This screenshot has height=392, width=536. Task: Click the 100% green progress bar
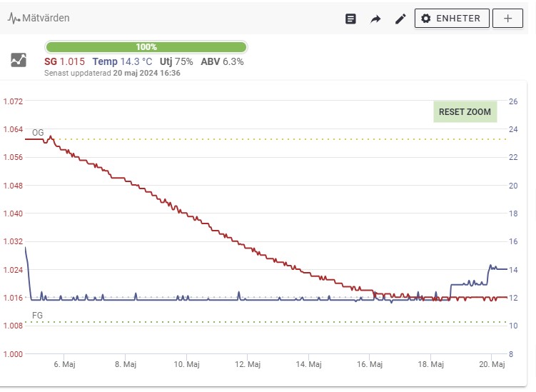pyautogui.click(x=146, y=46)
